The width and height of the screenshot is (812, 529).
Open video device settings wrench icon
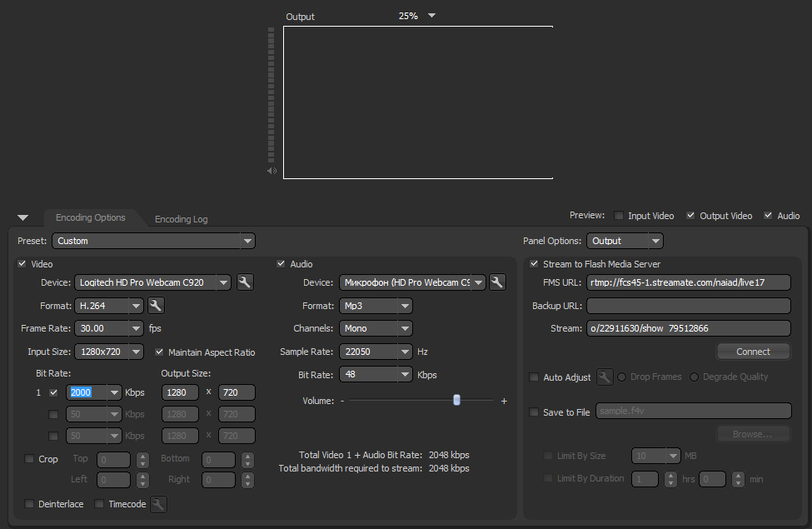coord(245,282)
